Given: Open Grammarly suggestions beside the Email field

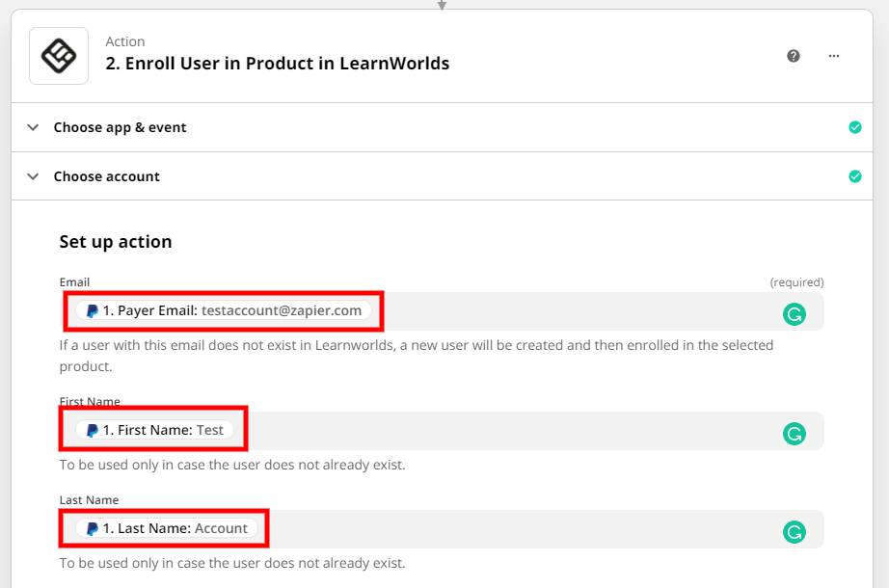Looking at the screenshot, I should [x=794, y=312].
